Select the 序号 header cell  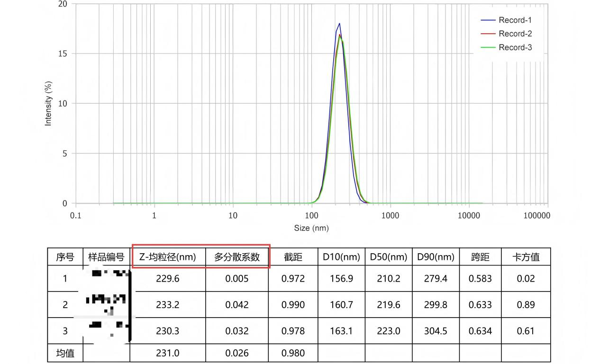[65, 257]
